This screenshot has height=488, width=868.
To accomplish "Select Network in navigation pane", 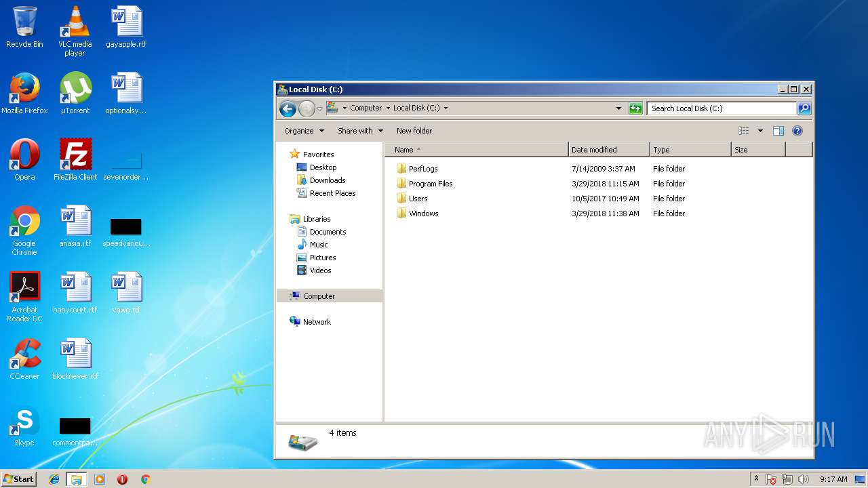I will coord(317,322).
